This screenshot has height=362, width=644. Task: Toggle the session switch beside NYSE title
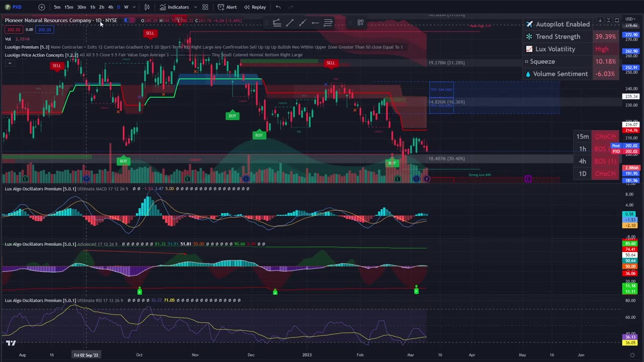point(130,20)
